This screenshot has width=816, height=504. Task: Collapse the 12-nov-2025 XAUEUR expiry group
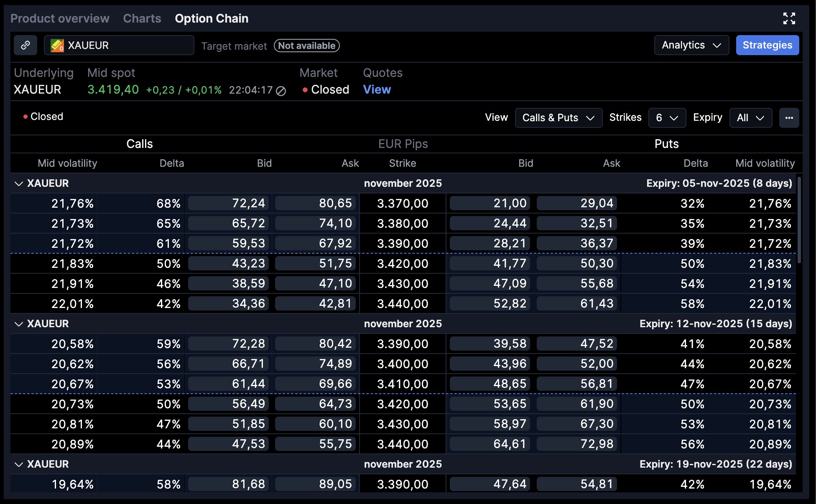coord(18,323)
